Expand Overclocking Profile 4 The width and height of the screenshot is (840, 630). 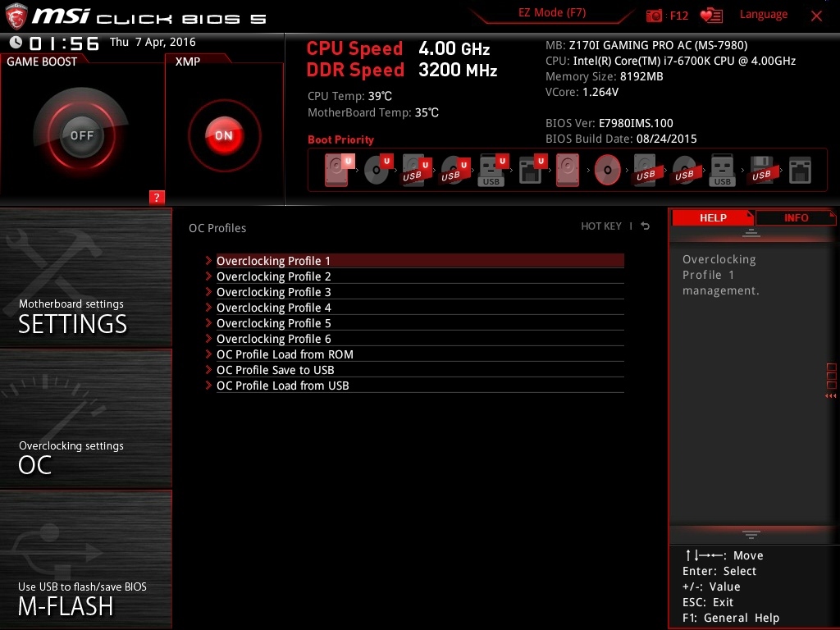point(420,308)
